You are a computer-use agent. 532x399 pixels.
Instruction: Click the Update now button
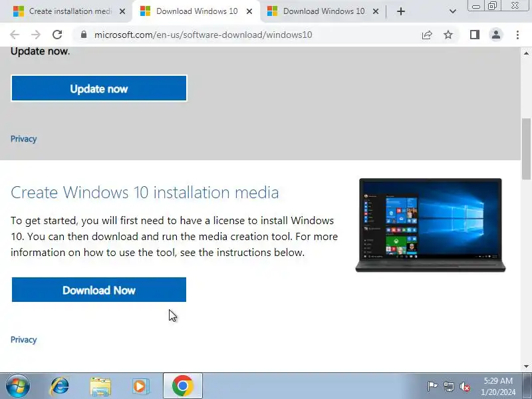(99, 88)
